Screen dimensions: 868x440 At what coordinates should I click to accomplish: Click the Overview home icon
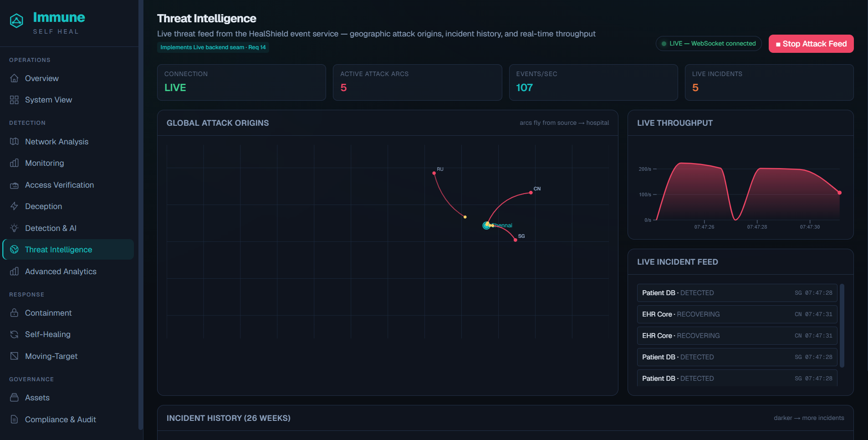(14, 78)
